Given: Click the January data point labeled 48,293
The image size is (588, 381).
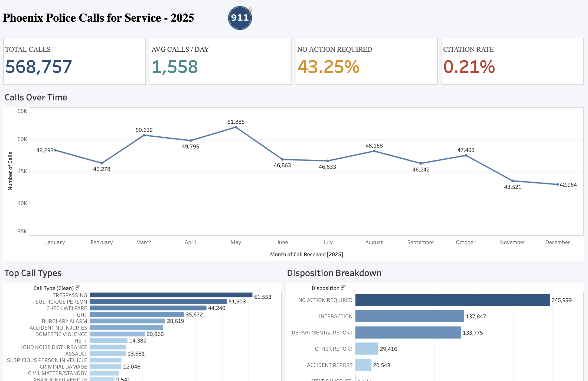Looking at the screenshot, I should pos(55,150).
